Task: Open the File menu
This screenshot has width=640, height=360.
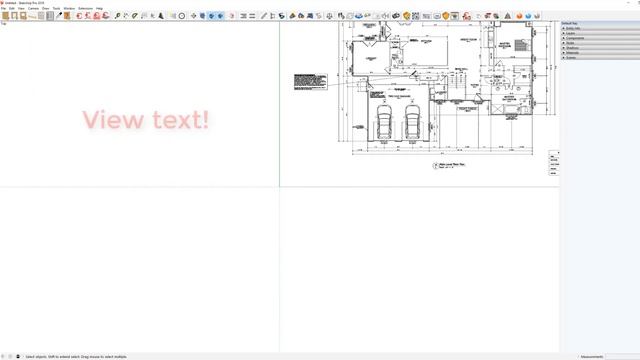Action: (3, 8)
